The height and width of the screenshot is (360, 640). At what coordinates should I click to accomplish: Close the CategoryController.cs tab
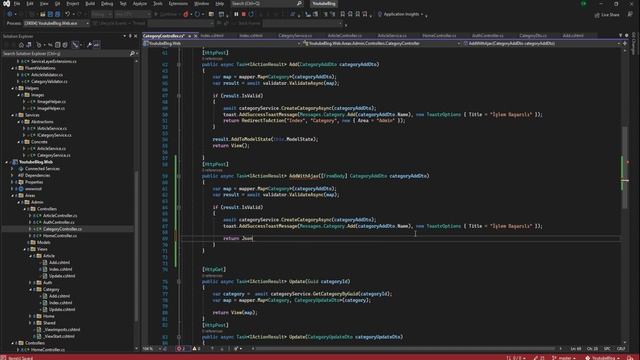196,36
